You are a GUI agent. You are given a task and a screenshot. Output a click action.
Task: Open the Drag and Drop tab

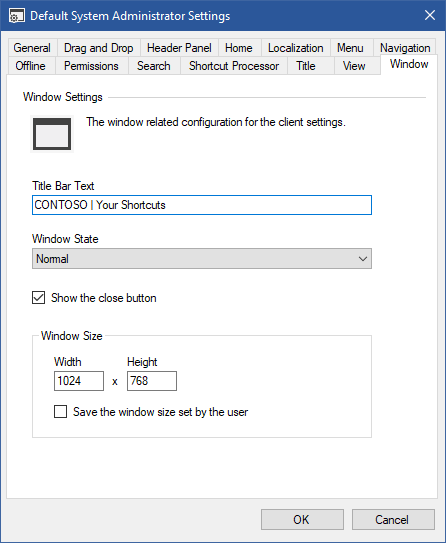(x=99, y=48)
